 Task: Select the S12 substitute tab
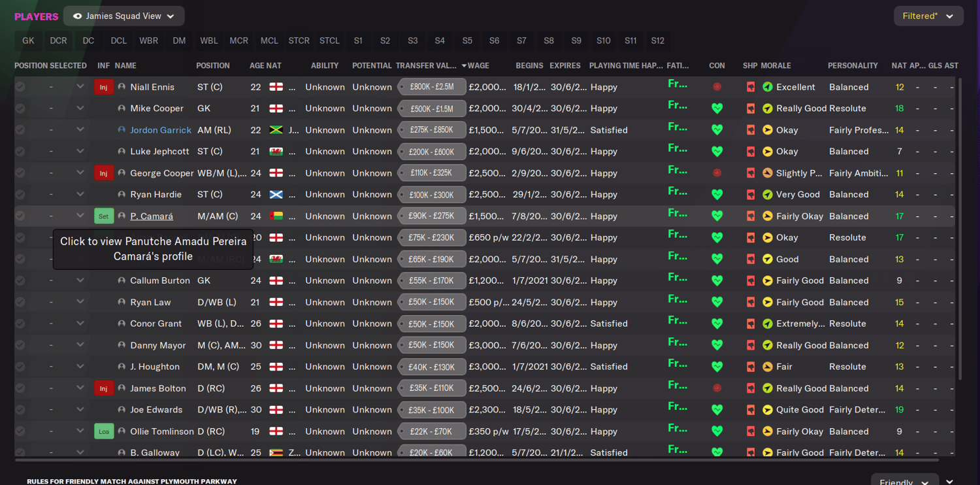[657, 41]
